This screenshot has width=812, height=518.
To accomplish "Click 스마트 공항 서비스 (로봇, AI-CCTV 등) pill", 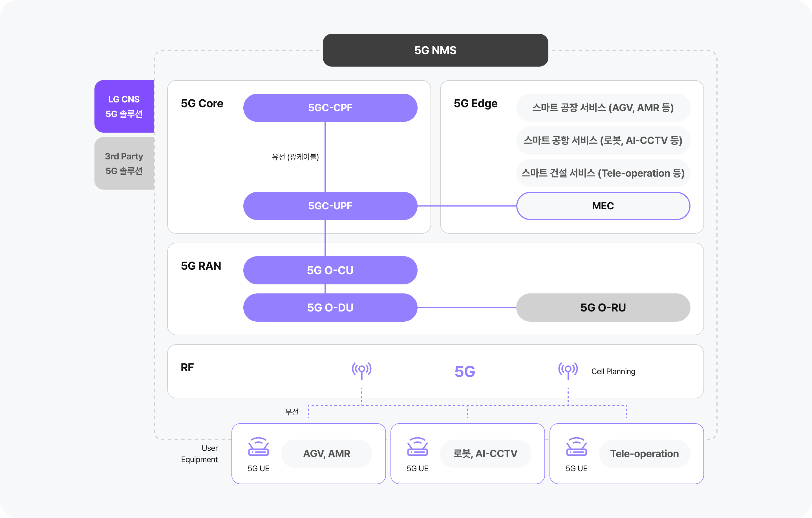I will (x=603, y=141).
